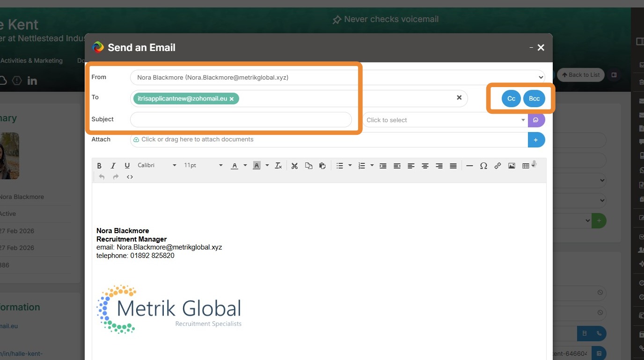
Task: Expand the 'Click to select' template dropdown
Action: (445, 120)
